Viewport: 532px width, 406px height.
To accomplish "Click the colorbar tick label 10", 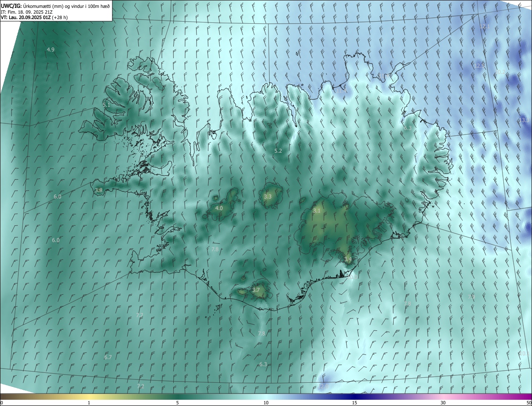I will click(x=266, y=403).
